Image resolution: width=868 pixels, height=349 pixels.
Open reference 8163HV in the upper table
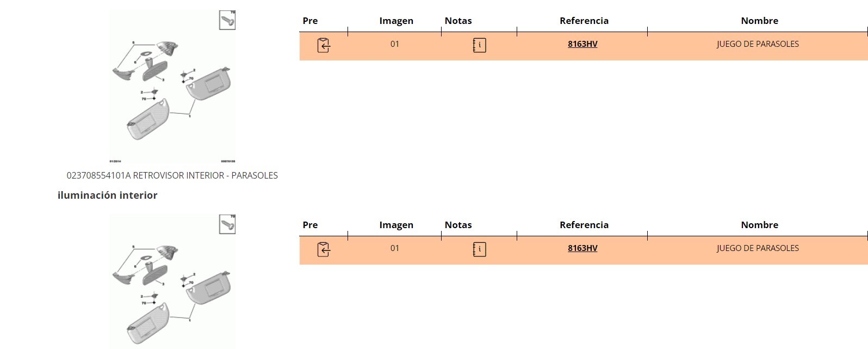coord(582,44)
